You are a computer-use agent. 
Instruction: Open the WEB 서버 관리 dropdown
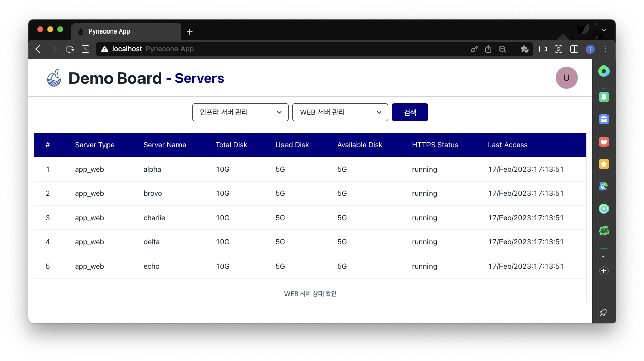tap(340, 112)
